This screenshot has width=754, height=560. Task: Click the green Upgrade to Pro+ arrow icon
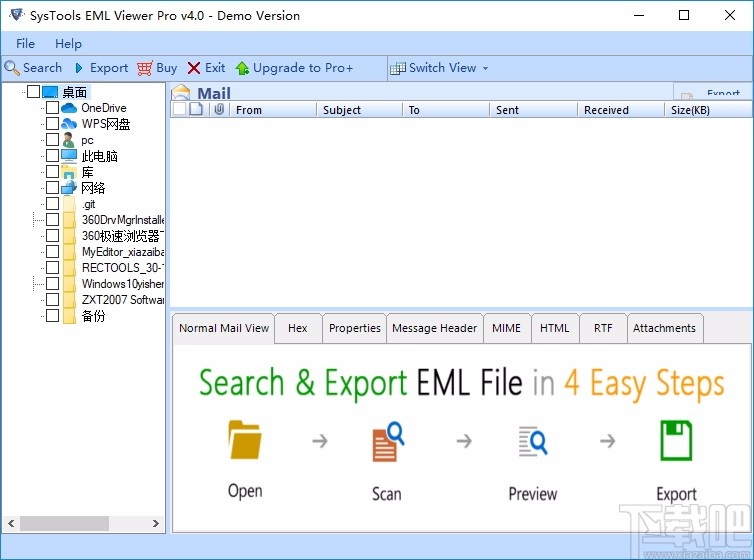point(242,68)
